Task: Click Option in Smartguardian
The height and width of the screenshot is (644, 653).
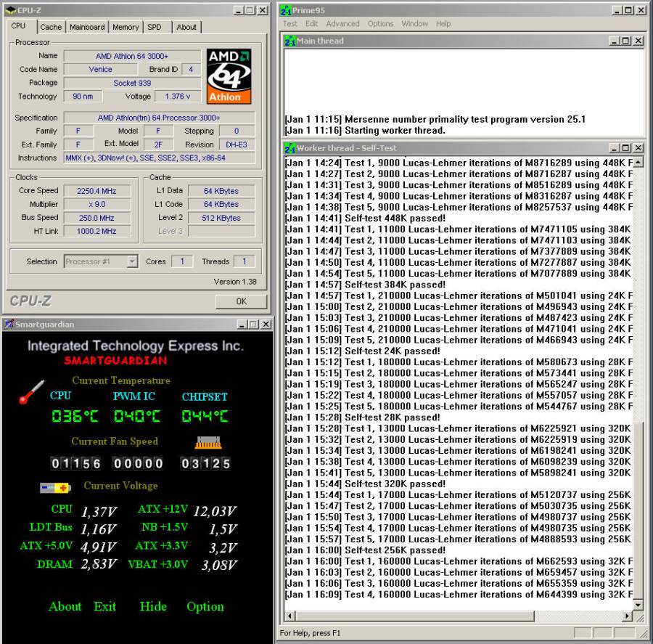Action: point(205,607)
